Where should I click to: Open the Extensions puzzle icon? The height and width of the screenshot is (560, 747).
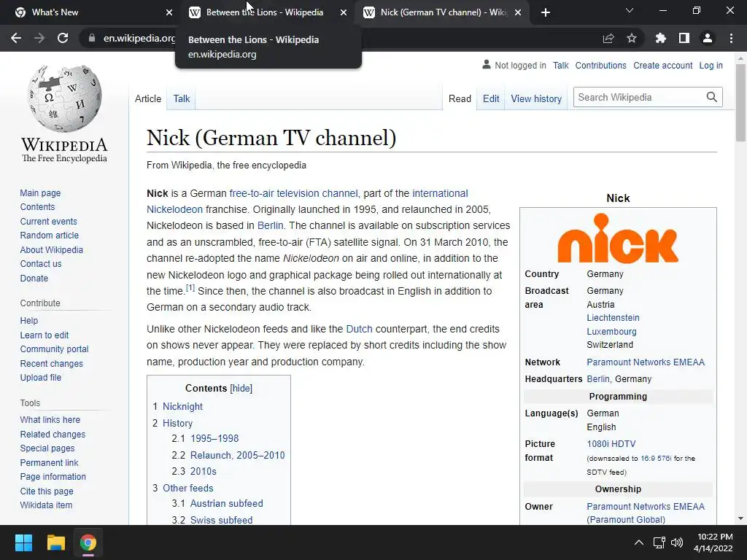point(661,38)
